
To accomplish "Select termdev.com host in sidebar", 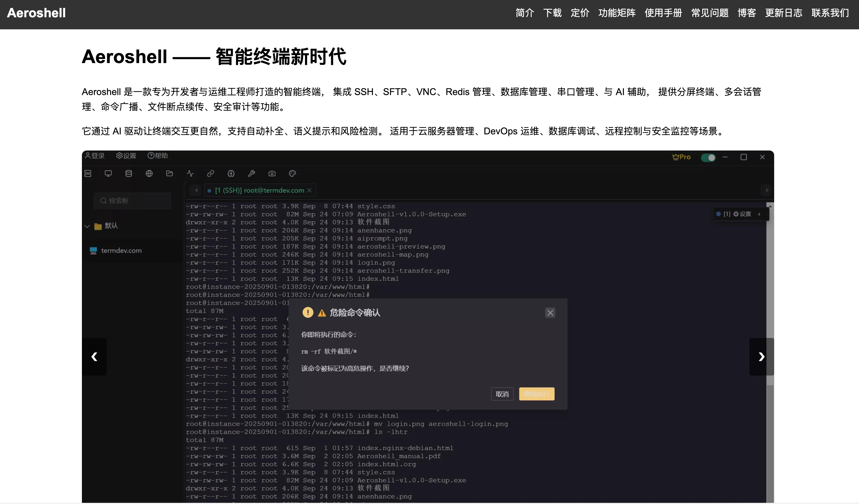I will coord(121,251).
